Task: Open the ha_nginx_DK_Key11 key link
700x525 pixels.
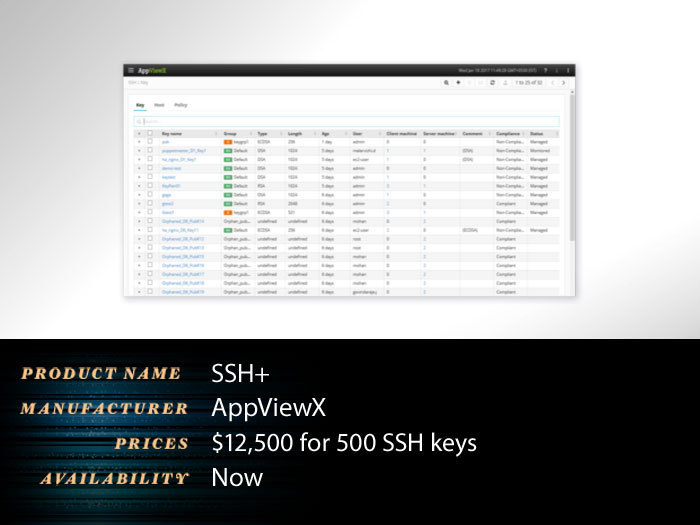Action: (180, 230)
